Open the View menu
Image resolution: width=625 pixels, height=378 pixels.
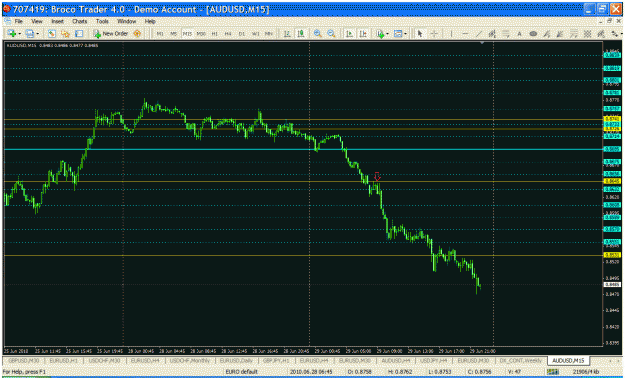[x=37, y=21]
